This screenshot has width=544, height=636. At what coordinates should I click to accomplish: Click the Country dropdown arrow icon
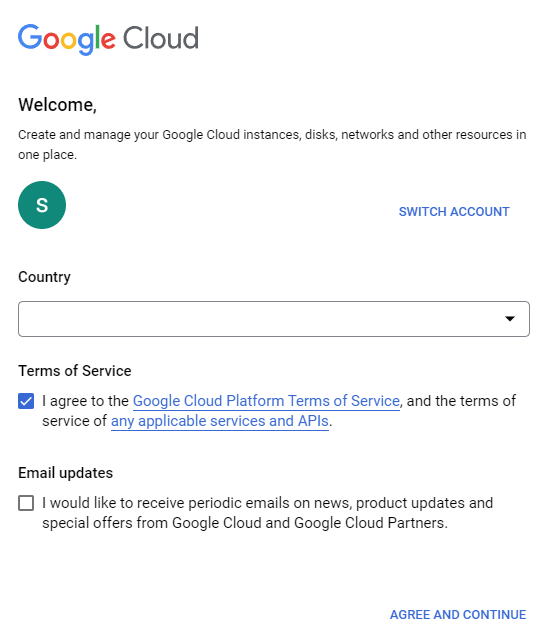pos(510,319)
